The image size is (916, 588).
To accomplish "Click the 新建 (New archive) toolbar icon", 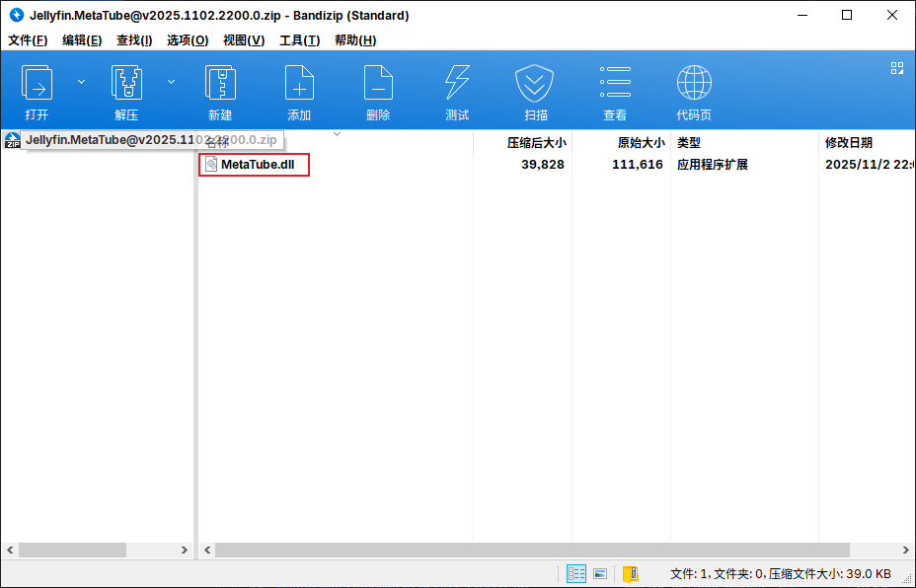I will tap(220, 82).
